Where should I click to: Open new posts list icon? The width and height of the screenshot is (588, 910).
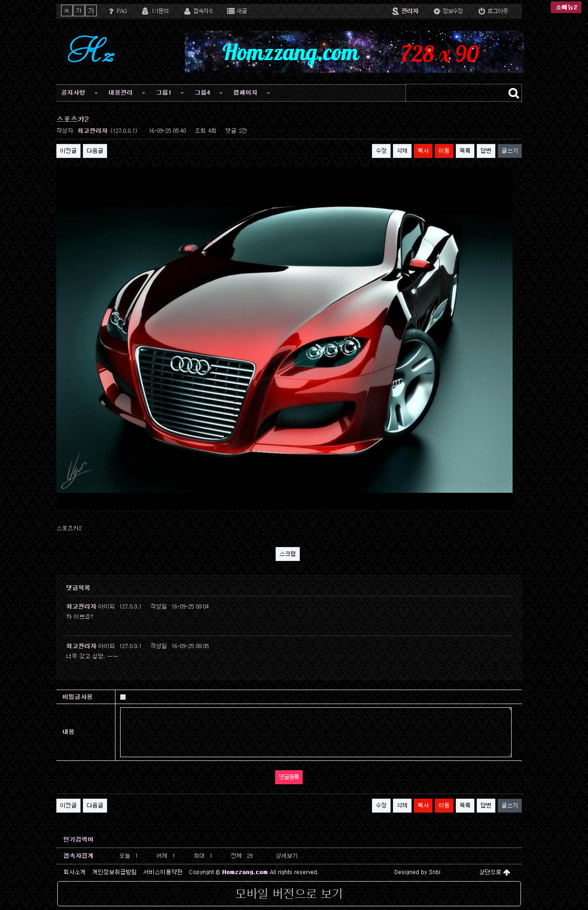point(230,11)
